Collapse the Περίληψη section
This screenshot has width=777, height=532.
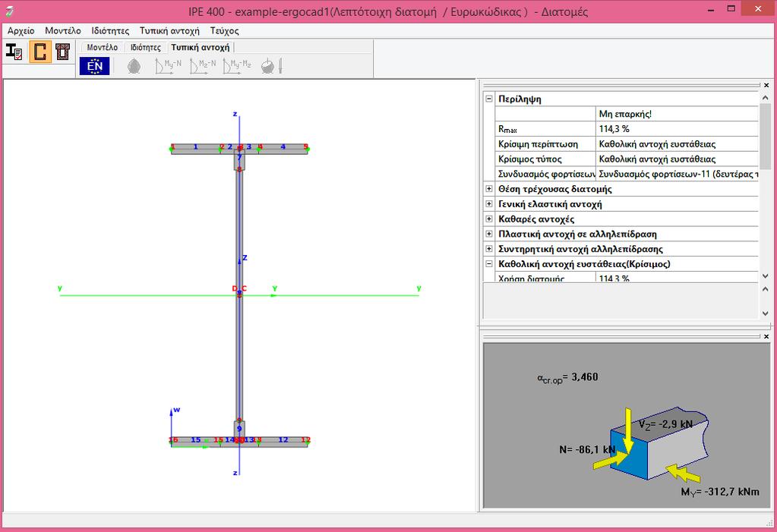(x=489, y=99)
